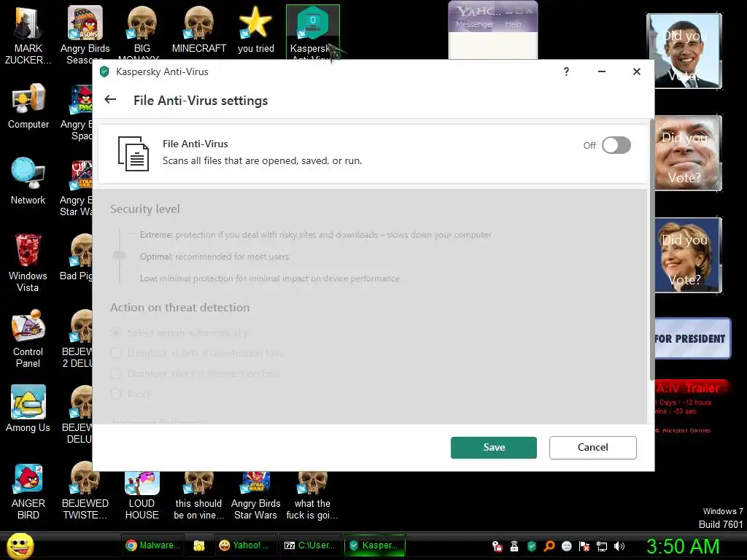This screenshot has height=560, width=747.
Task: Switch to Malware Chrome taskbar item
Action: (x=153, y=545)
